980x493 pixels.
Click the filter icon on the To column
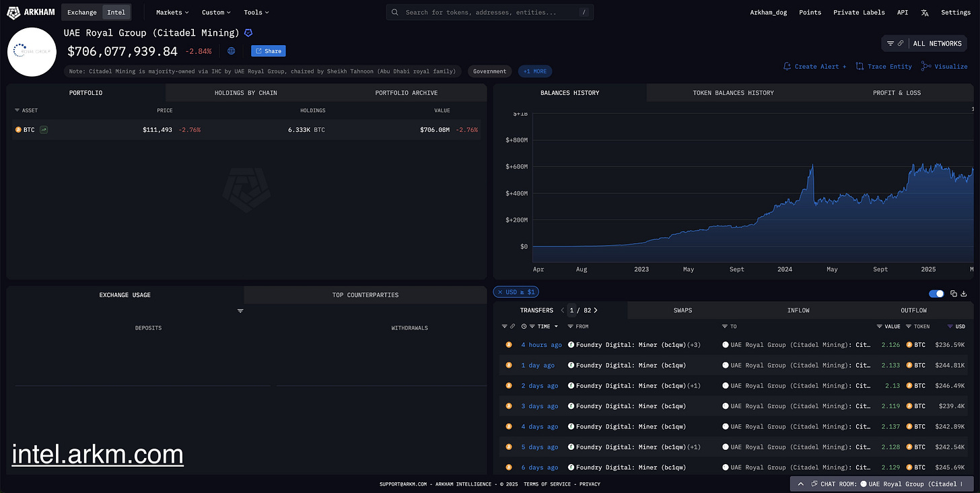coord(725,326)
